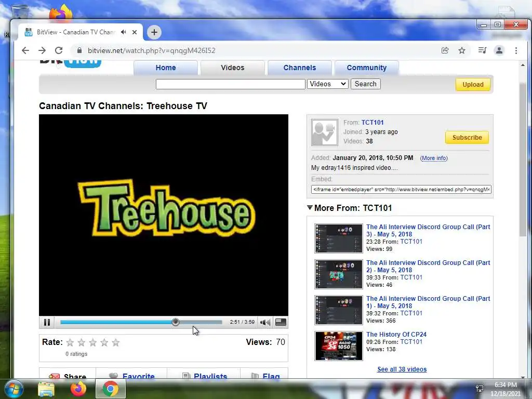Click the browser forward arrow

(42, 50)
